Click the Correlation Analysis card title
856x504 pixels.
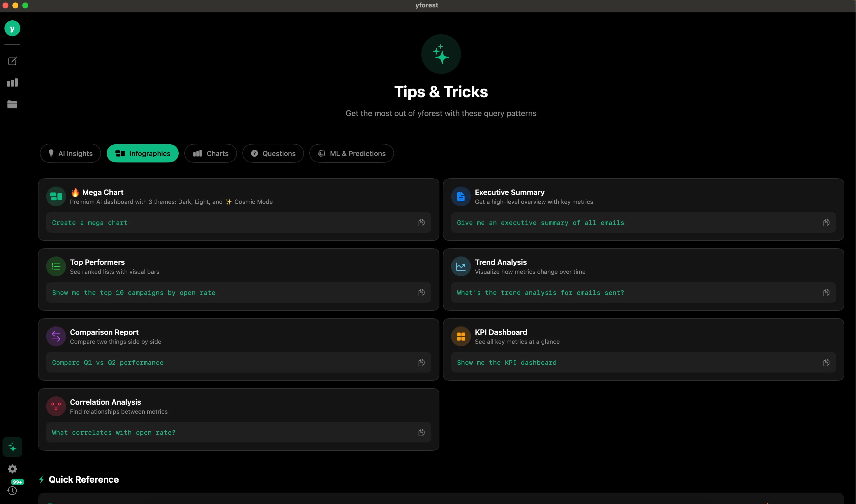105,402
